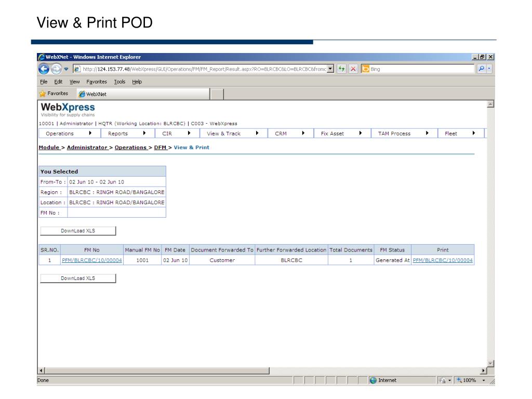Click the vertical scrollbar down arrow
The width and height of the screenshot is (532, 399).
[x=490, y=363]
